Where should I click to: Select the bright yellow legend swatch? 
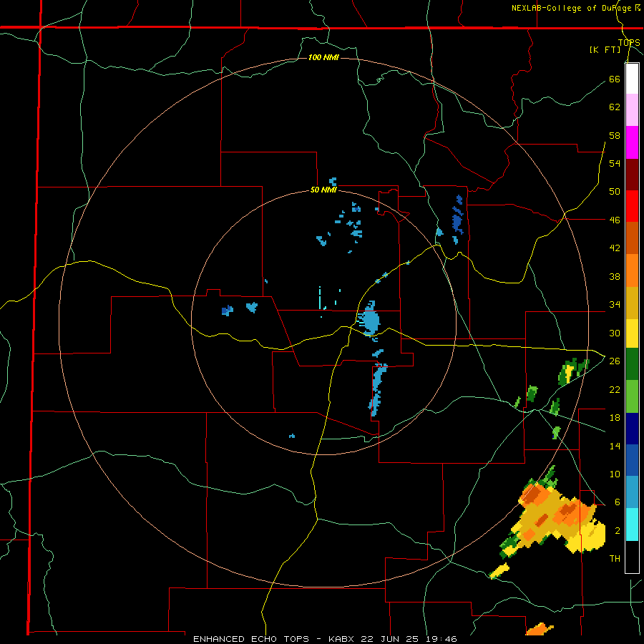point(632,333)
